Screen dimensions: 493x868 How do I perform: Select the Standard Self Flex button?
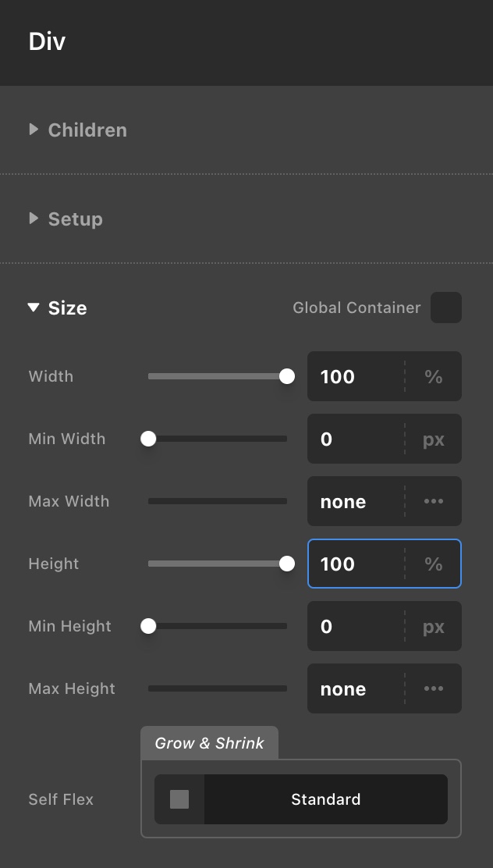coord(326,799)
